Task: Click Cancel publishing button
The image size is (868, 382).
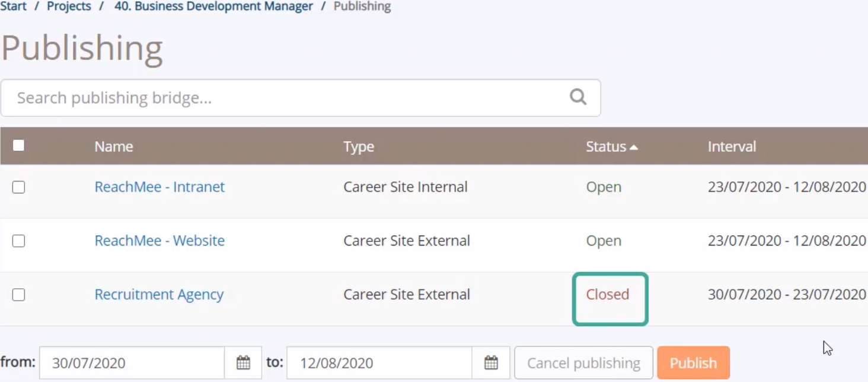Action: [x=583, y=362]
